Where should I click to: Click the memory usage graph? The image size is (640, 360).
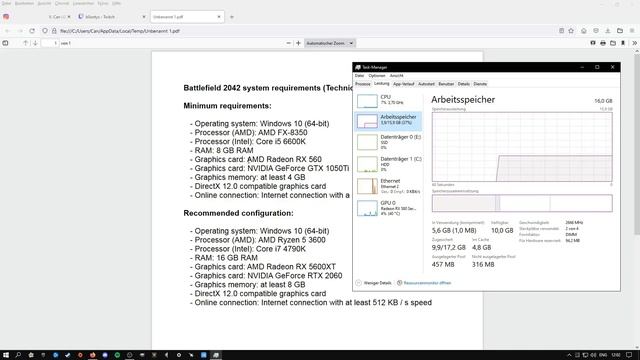[x=522, y=147]
